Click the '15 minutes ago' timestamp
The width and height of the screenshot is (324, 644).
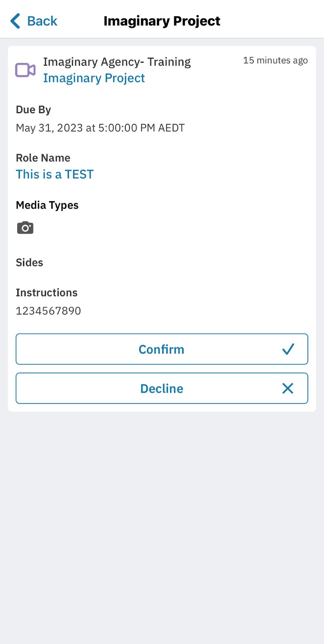pos(275,60)
